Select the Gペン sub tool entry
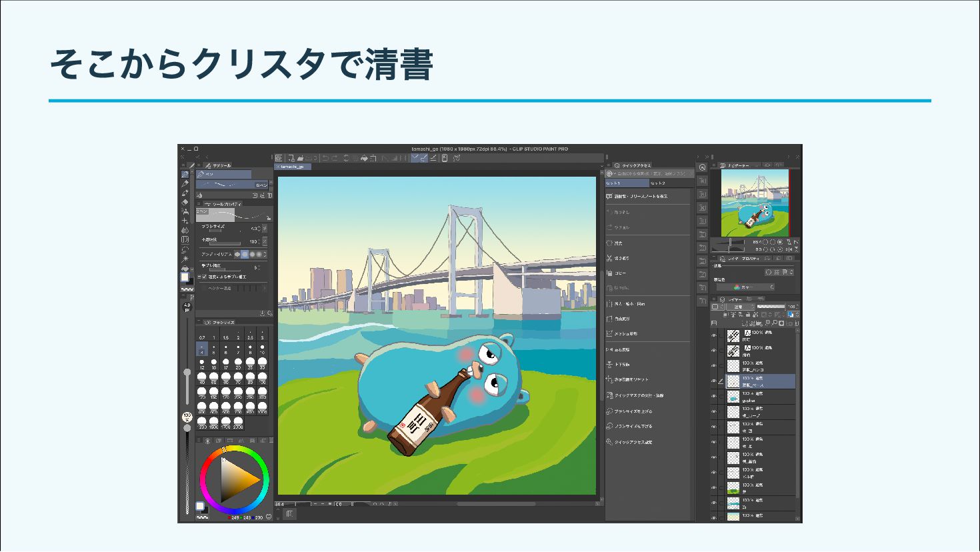The width and height of the screenshot is (980, 552). (x=233, y=185)
